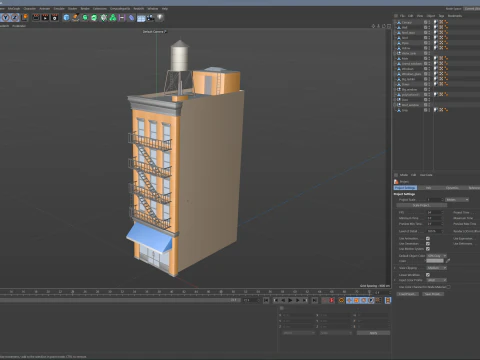The image size is (480, 360).
Task: Open the Project Scale units dropdown
Action: 457,199
